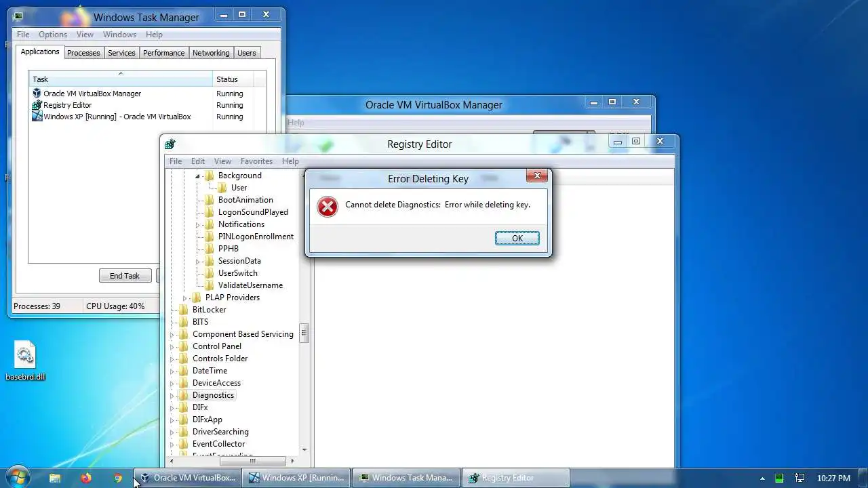Screen dimensions: 868x488
Task: Open Edit menu in Registry Editor
Action: click(x=198, y=161)
